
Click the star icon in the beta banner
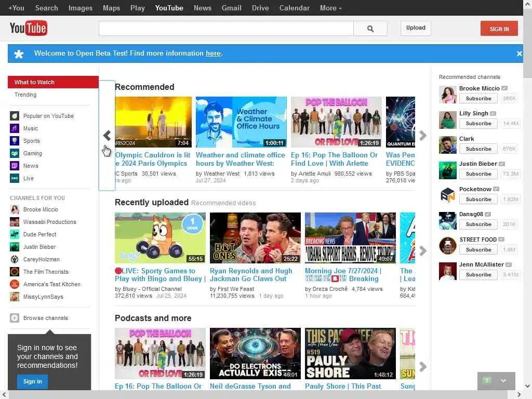(19, 54)
